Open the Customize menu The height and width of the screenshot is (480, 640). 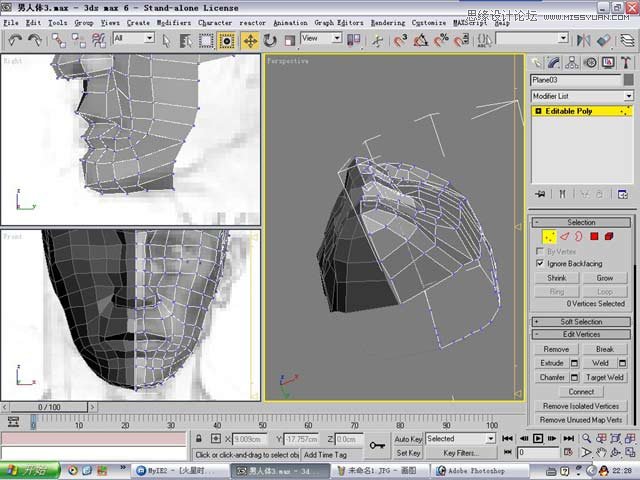[x=429, y=23]
